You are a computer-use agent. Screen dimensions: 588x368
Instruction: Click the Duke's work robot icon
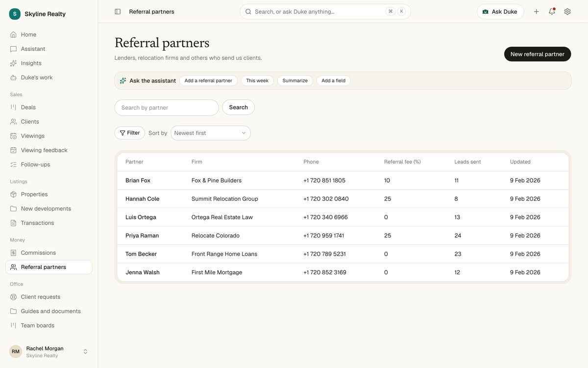(13, 77)
